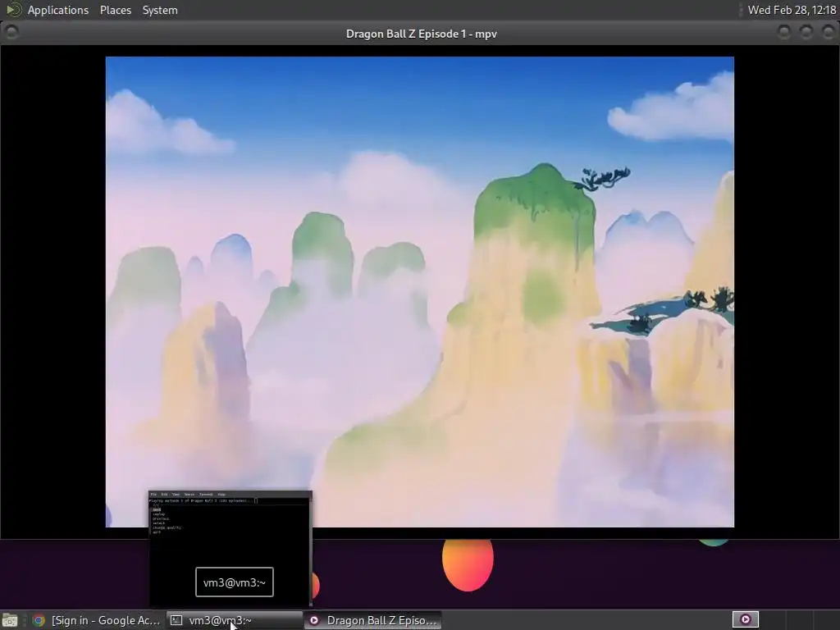Click the show desktop icon in bottom panel
This screenshot has height=630, width=840.
10,620
